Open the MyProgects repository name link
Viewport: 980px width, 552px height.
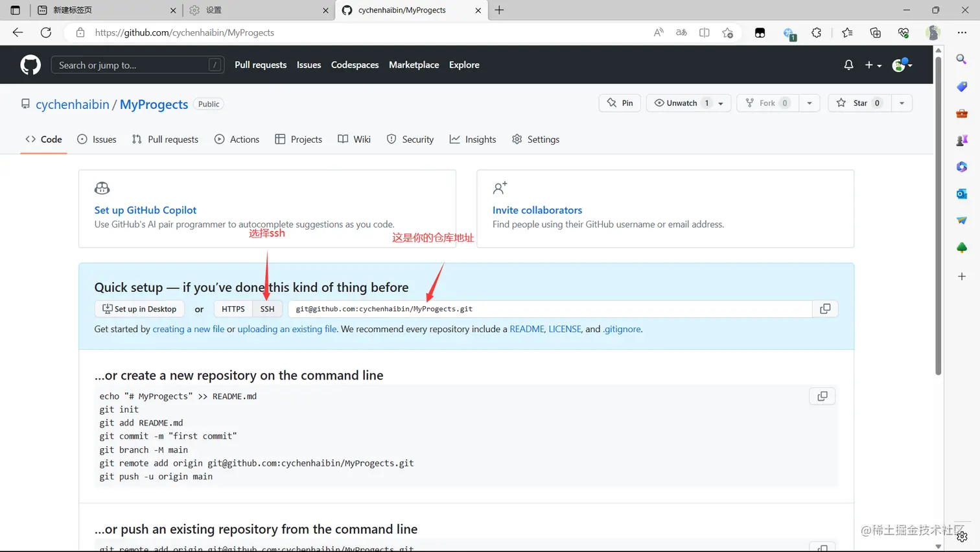(154, 104)
